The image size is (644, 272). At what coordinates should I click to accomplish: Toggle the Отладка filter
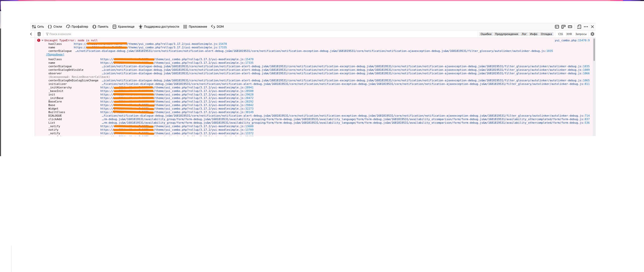(546, 34)
